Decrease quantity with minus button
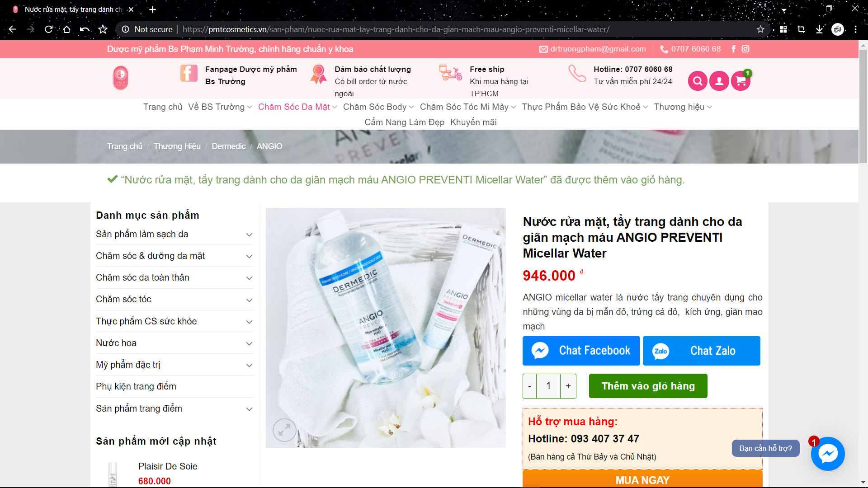This screenshot has height=488, width=868. [x=529, y=386]
